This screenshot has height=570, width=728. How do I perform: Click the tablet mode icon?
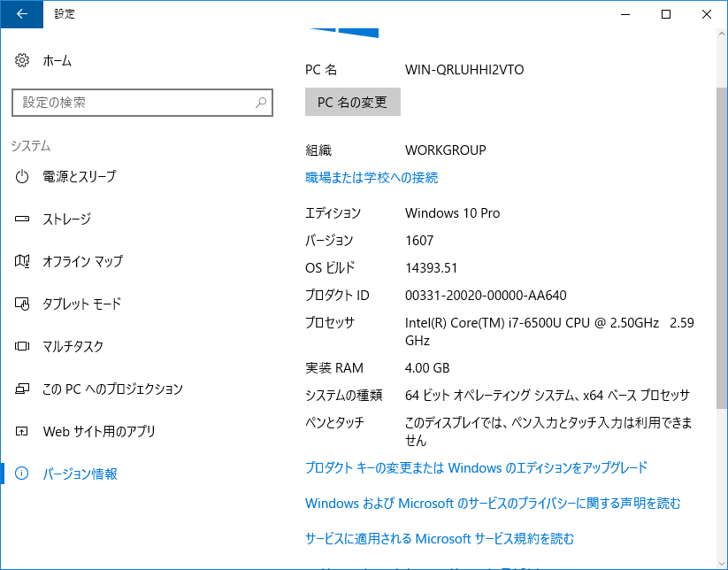tap(22, 304)
